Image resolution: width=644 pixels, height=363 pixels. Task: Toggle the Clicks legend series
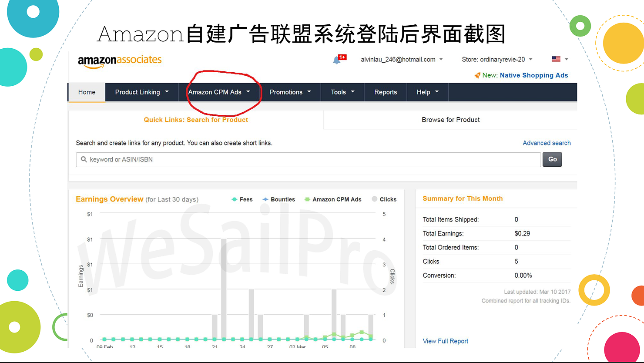point(384,199)
